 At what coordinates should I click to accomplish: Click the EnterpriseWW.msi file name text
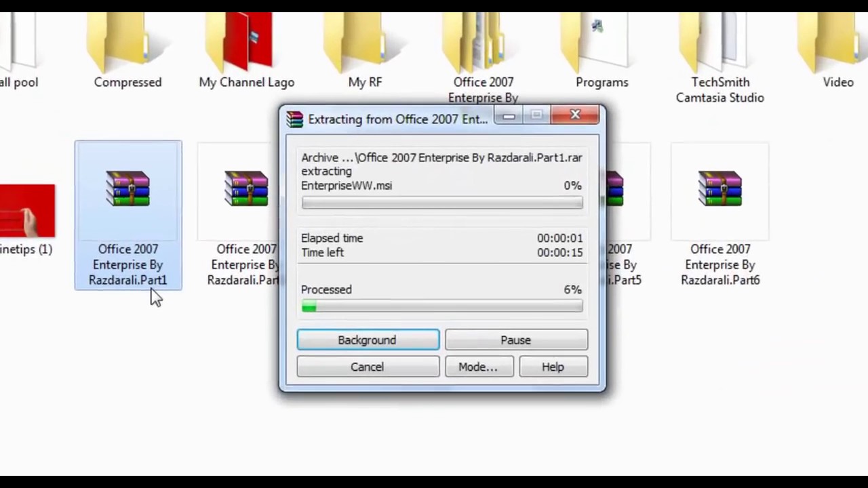tap(347, 185)
